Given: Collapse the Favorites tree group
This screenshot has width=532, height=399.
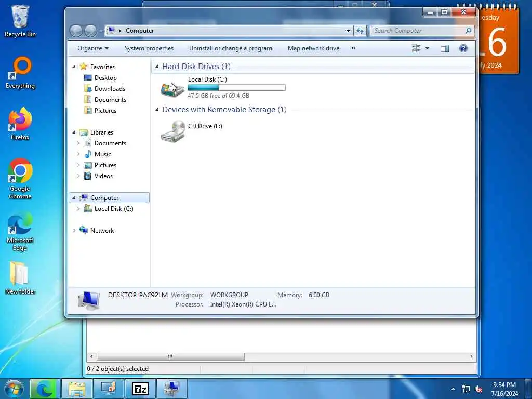Looking at the screenshot, I should (74, 67).
